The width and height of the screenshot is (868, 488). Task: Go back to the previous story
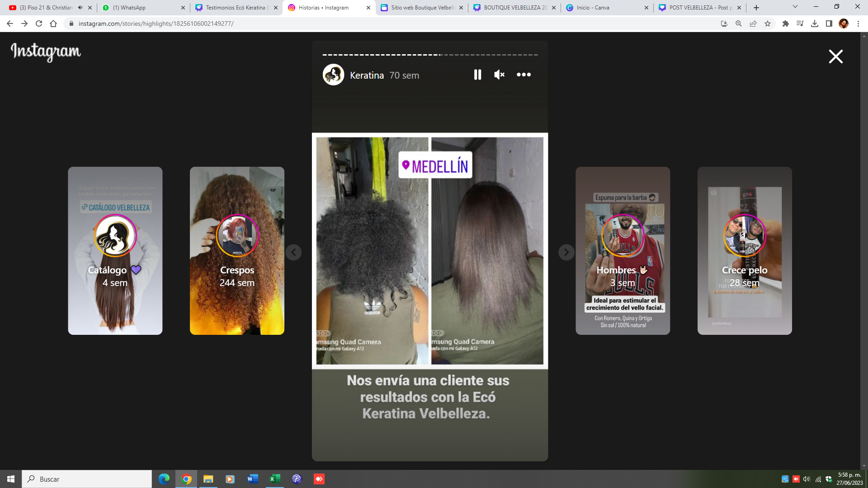pyautogui.click(x=293, y=252)
